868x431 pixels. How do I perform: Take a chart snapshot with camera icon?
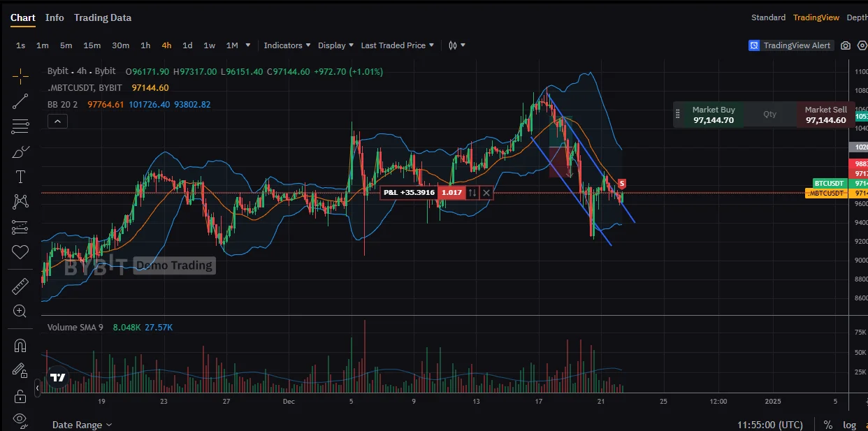point(846,45)
